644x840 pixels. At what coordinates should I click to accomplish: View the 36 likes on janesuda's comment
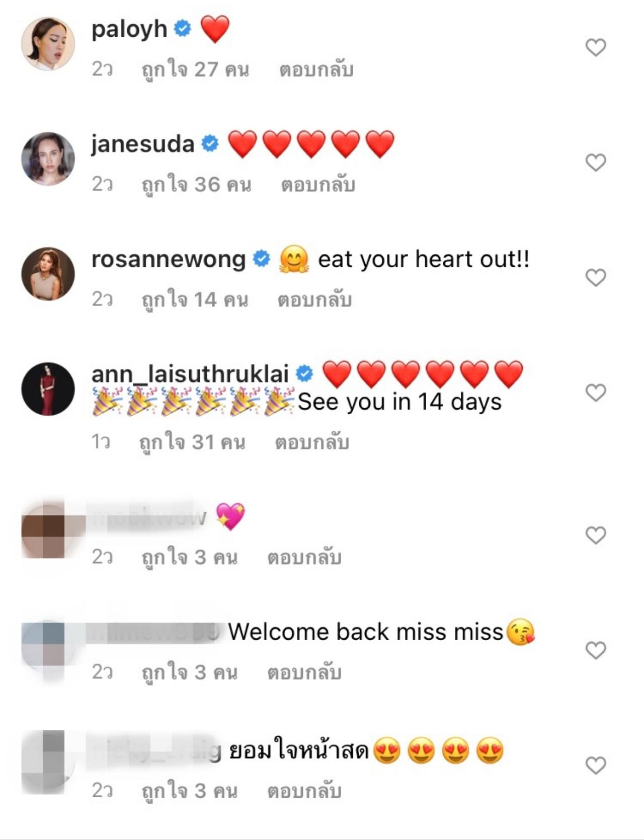tap(196, 185)
